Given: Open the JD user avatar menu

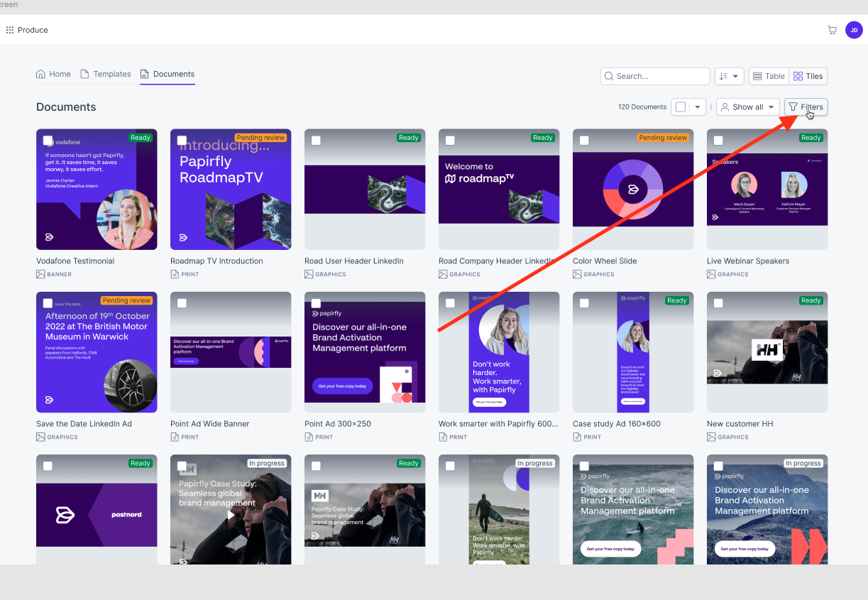Looking at the screenshot, I should tap(854, 30).
